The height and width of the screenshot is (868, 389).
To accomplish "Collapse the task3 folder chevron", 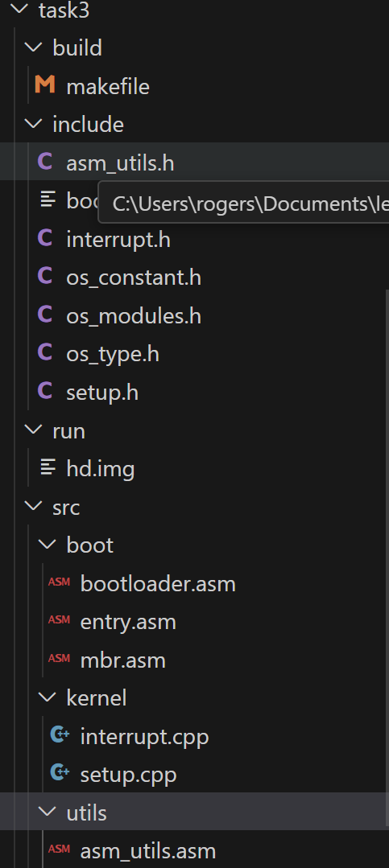I will pos(20,9).
